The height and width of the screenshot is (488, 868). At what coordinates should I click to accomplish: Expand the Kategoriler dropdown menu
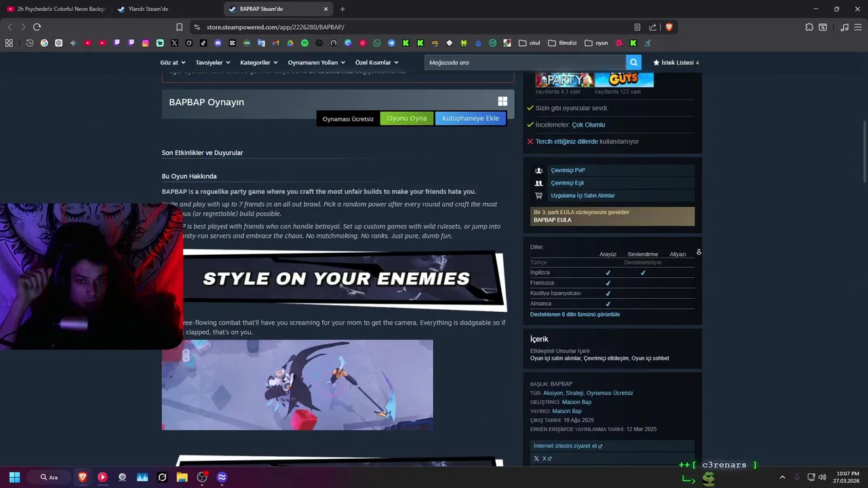[x=259, y=62]
